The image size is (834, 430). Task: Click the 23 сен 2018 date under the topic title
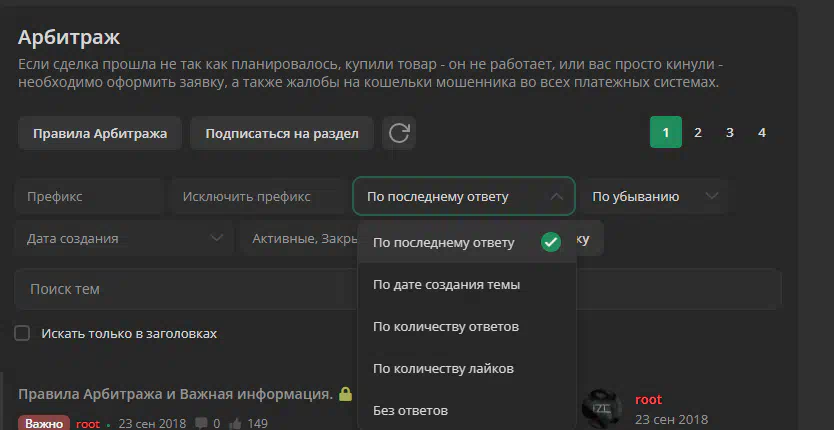point(152,424)
